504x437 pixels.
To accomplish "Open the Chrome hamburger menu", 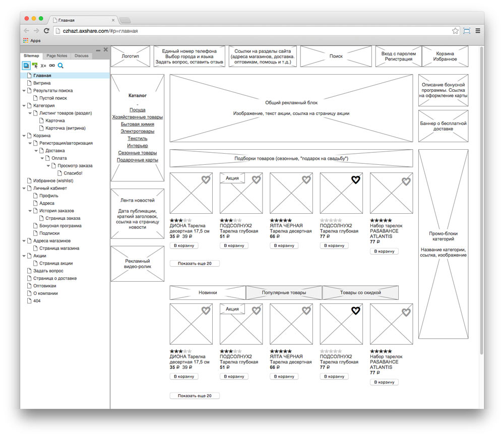I will (x=477, y=31).
